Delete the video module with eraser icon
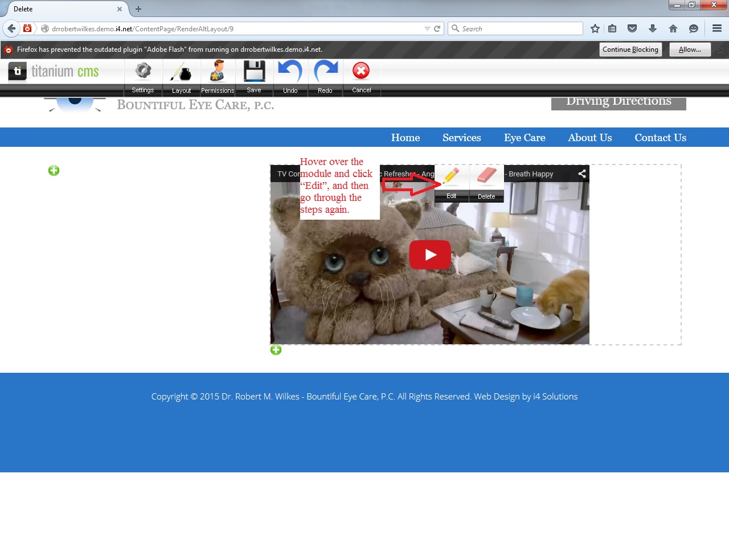Screen dimensions: 729x560 pyautogui.click(x=486, y=182)
